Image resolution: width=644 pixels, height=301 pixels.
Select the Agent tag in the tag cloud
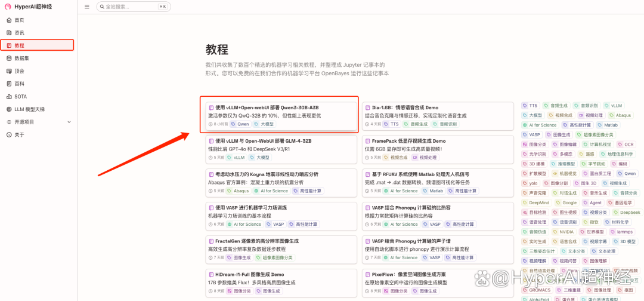[593, 202]
